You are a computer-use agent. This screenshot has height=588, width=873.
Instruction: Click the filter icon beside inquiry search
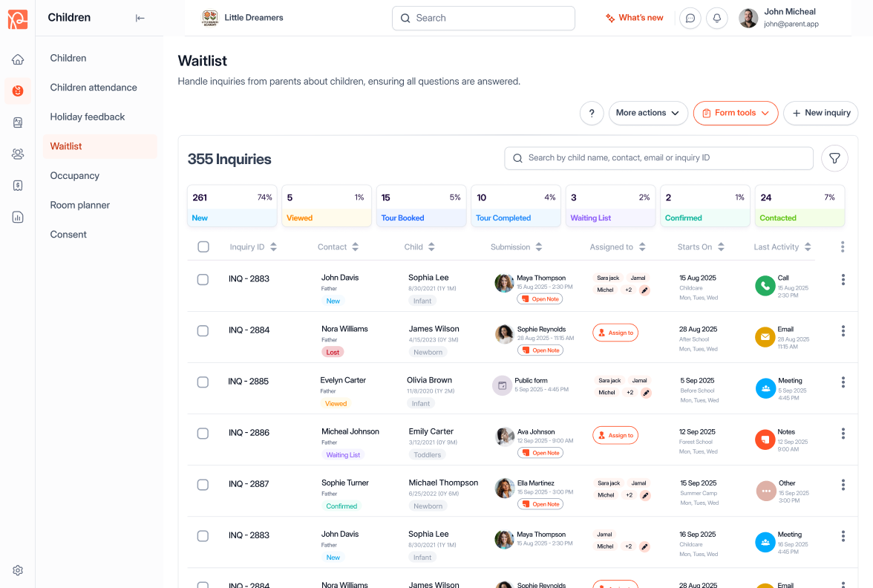click(x=834, y=158)
